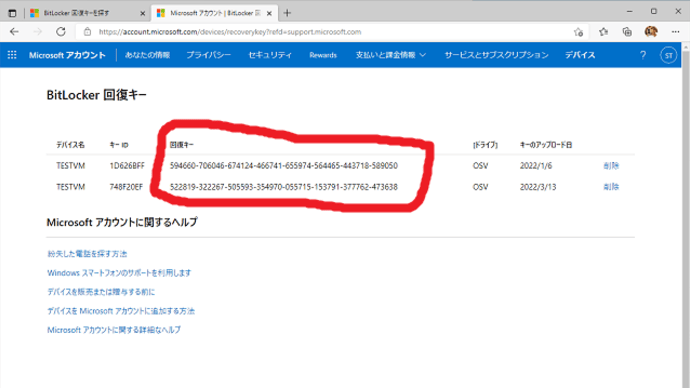Screen dimensions: 690x388
Task: Reload the page with refresh icon
Action: 61,32
